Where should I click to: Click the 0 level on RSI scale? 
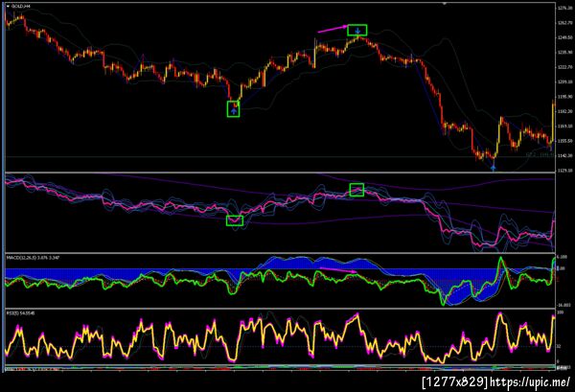(x=559, y=361)
